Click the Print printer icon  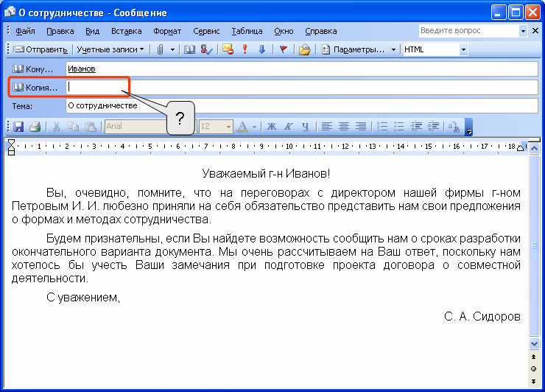tap(35, 127)
